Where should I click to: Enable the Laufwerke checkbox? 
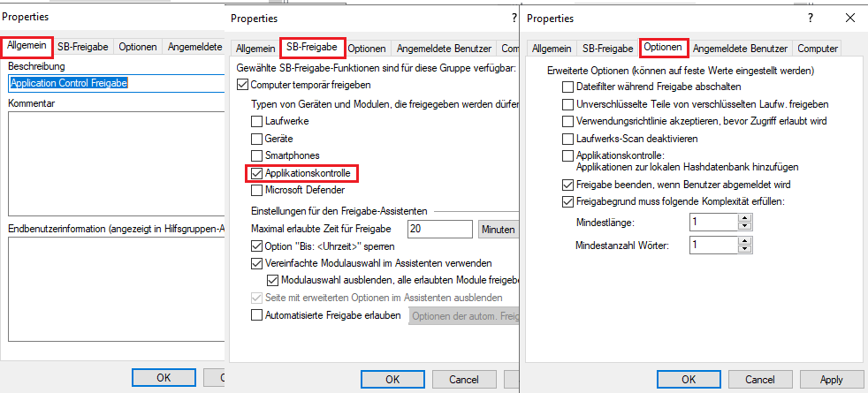click(x=257, y=120)
